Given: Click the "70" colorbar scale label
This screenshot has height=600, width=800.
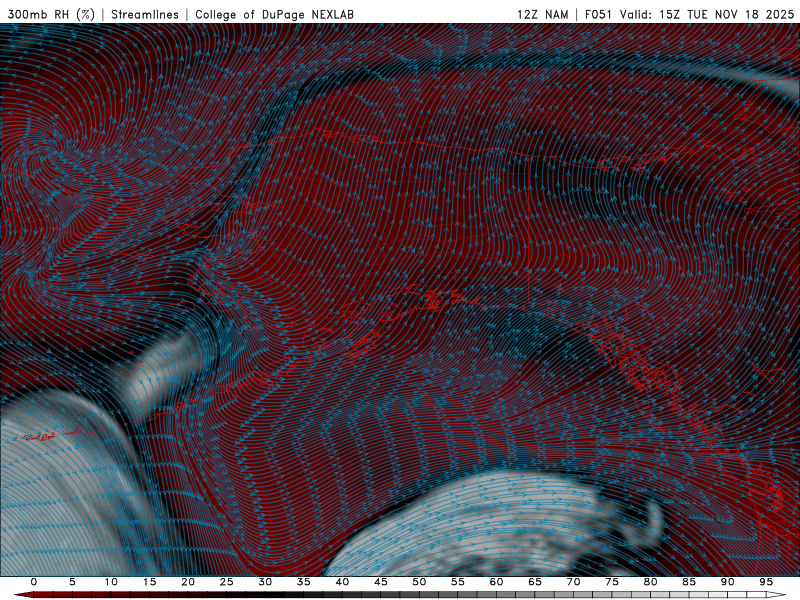Looking at the screenshot, I should pos(573,582).
